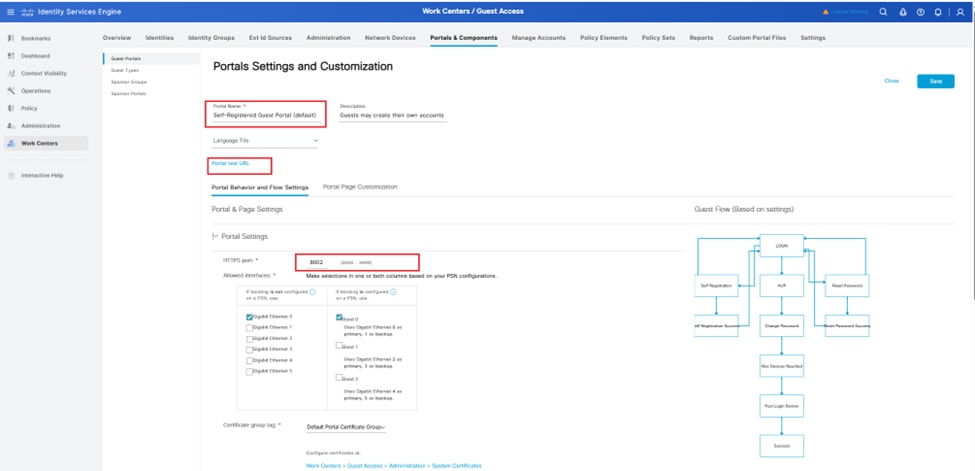This screenshot has width=975, height=471.
Task: Select Sponsor Groups in left submenu
Action: (x=129, y=82)
